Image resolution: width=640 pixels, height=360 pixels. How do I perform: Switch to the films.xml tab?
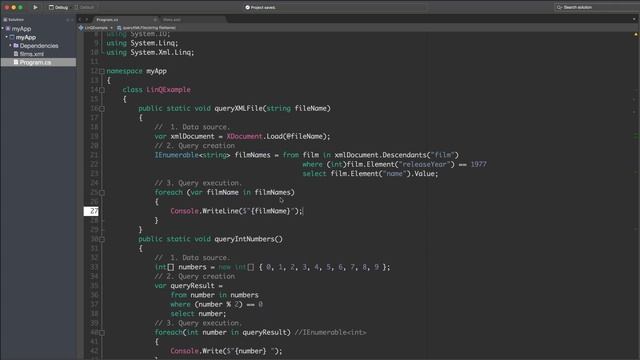[172, 20]
